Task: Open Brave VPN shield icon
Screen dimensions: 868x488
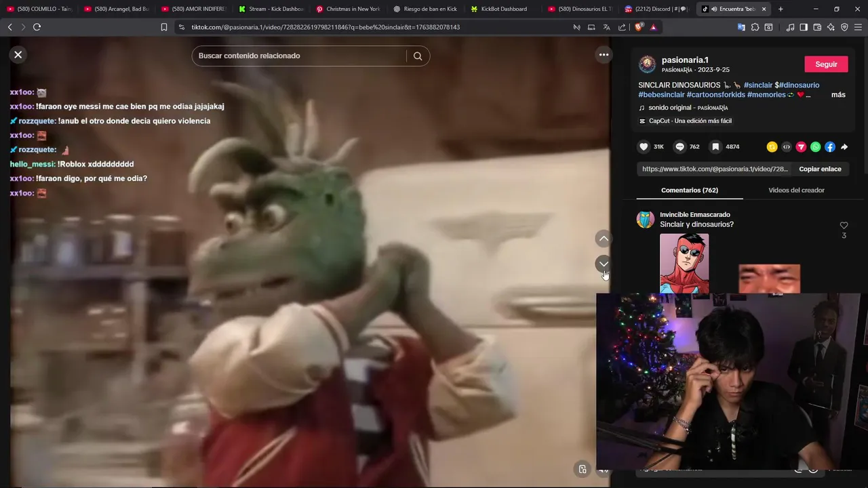Action: coord(844,27)
